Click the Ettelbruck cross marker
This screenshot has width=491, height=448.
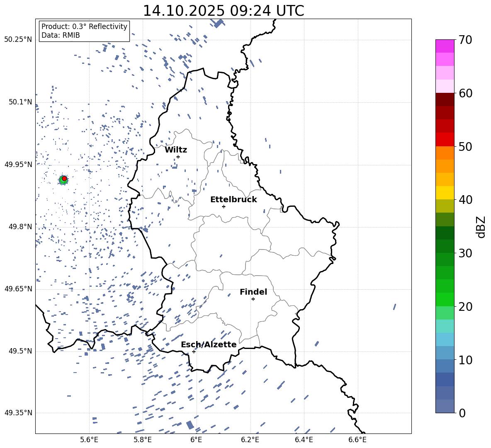coord(224,206)
